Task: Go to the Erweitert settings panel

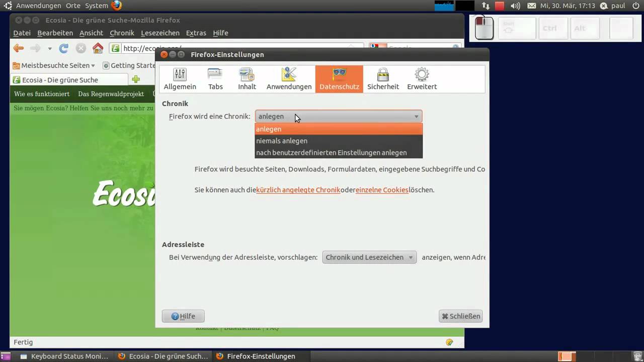Action: (x=422, y=79)
